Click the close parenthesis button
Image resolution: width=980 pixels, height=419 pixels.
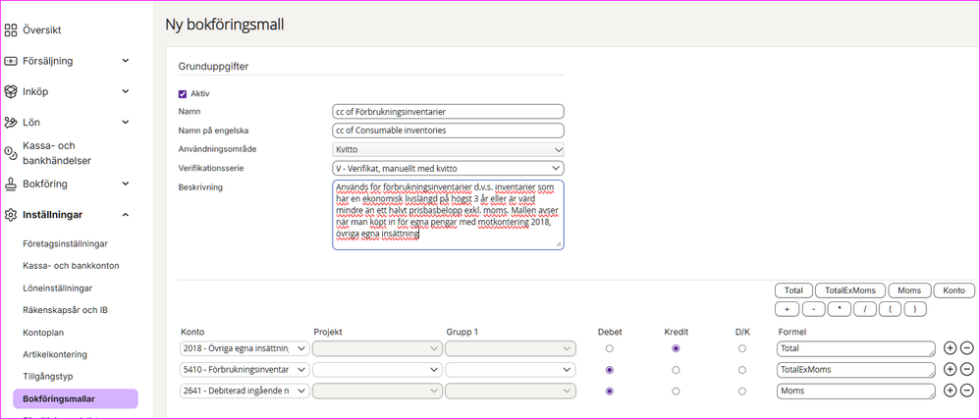pos(915,309)
